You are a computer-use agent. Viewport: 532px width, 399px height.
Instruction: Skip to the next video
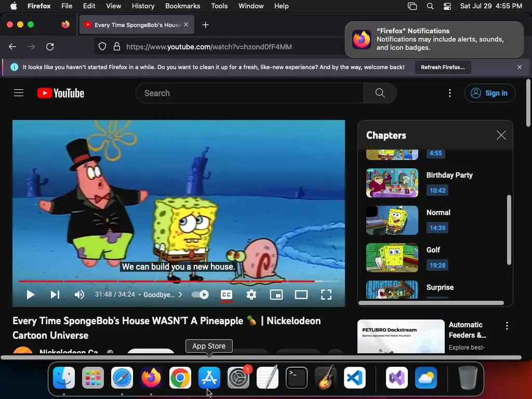(x=55, y=295)
